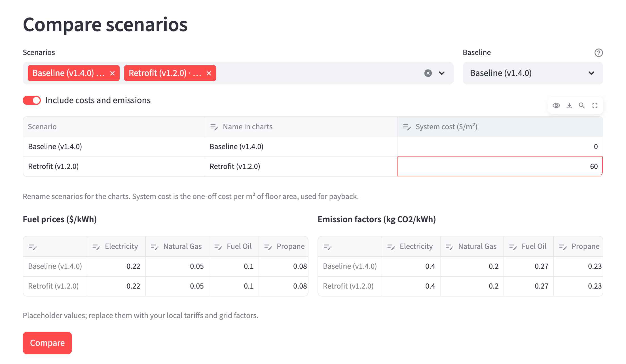
Task: Download the scenario table as CSV
Action: (569, 105)
